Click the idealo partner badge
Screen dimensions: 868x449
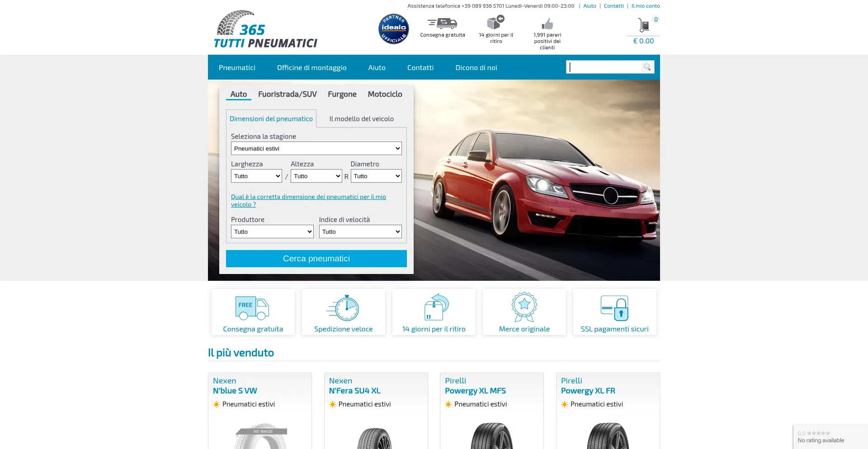point(393,28)
